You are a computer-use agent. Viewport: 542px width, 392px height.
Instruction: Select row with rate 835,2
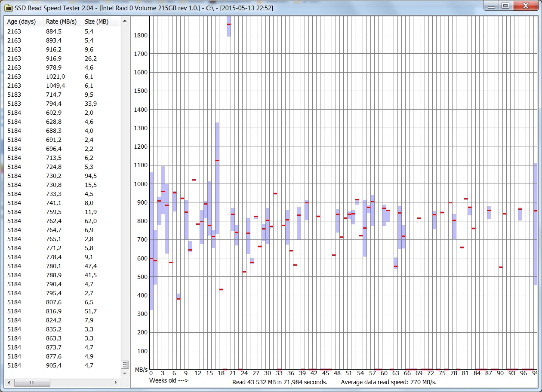pos(62,329)
